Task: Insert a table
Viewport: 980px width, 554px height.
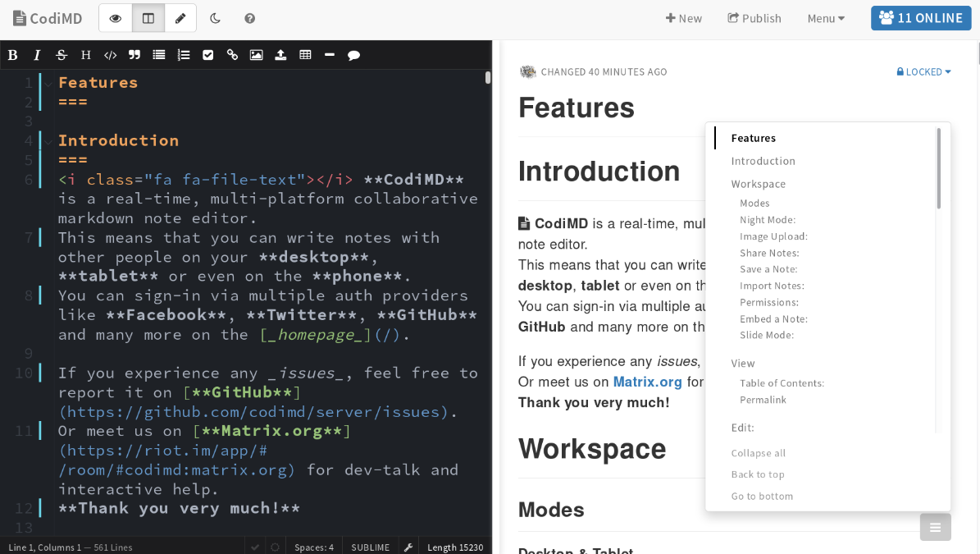Action: click(305, 55)
